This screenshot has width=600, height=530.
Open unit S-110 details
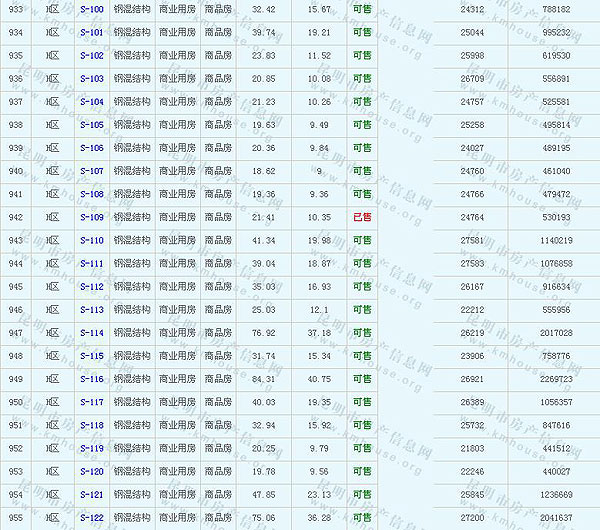point(91,241)
